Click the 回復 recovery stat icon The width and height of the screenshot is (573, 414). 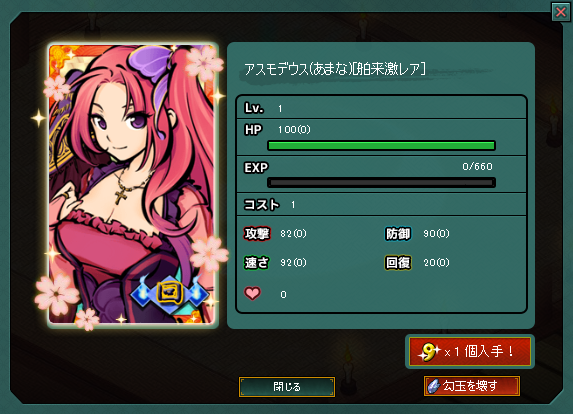pyautogui.click(x=398, y=262)
